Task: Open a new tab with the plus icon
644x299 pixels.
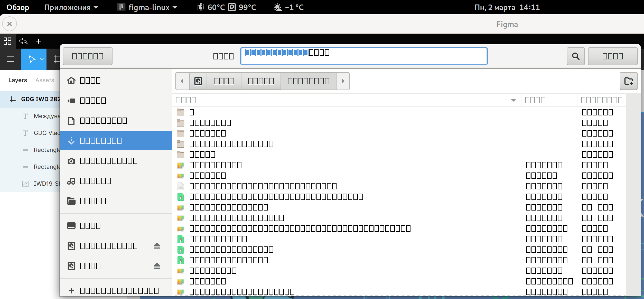Action: [39, 41]
